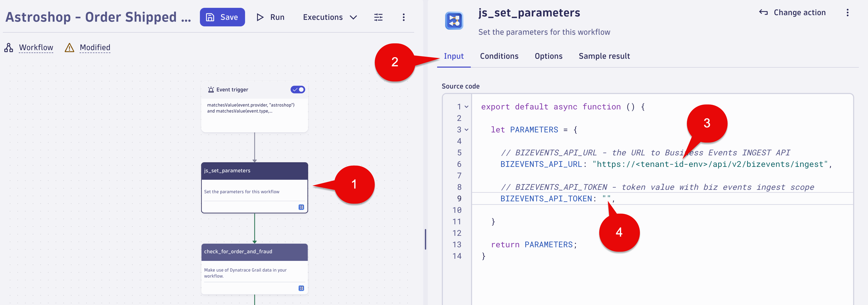Click the js_set_parameters action icon in header

pos(454,21)
